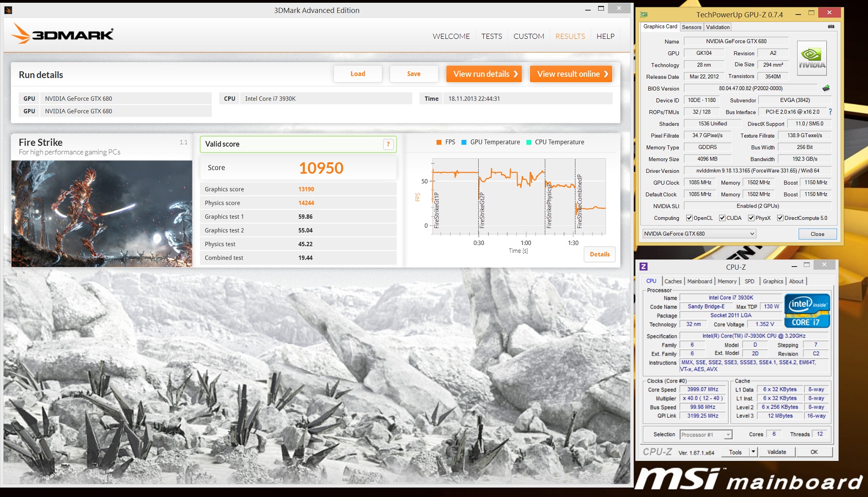Go to the WELCOME section in 3DMark
Screen dimensions: 868x497
[x=451, y=36]
